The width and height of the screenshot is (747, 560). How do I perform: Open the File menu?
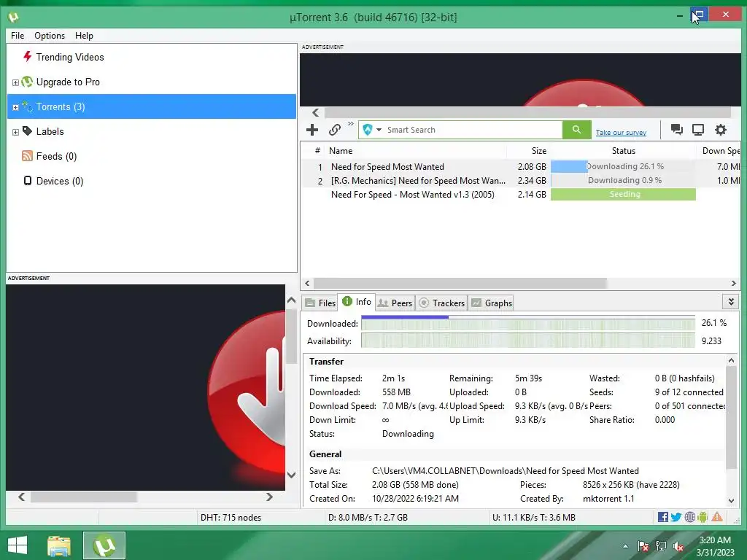click(18, 36)
